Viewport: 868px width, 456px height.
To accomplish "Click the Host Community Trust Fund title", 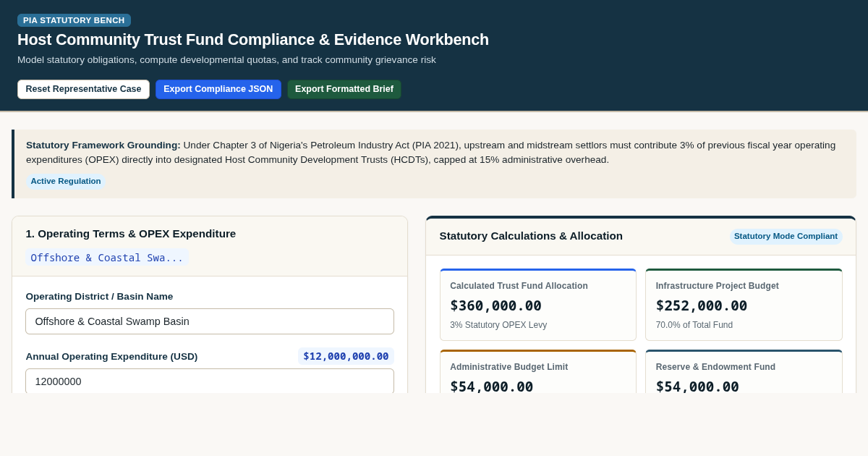I will pyautogui.click(x=253, y=40).
